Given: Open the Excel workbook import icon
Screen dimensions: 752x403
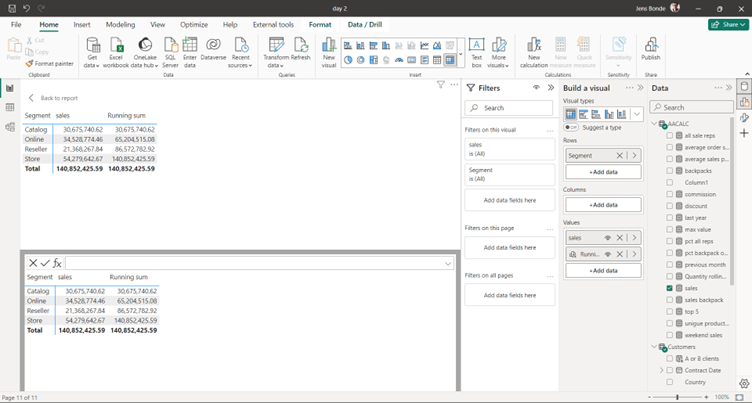Looking at the screenshot, I should click(x=117, y=46).
